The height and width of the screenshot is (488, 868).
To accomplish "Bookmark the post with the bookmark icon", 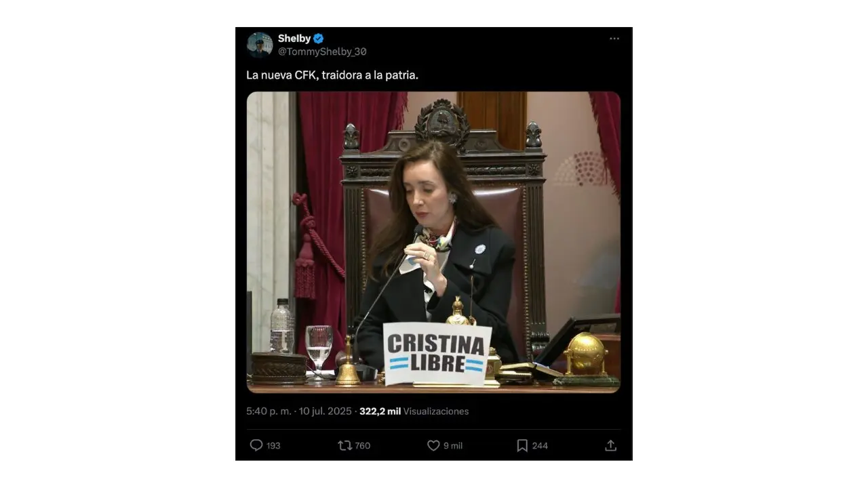I will click(522, 445).
